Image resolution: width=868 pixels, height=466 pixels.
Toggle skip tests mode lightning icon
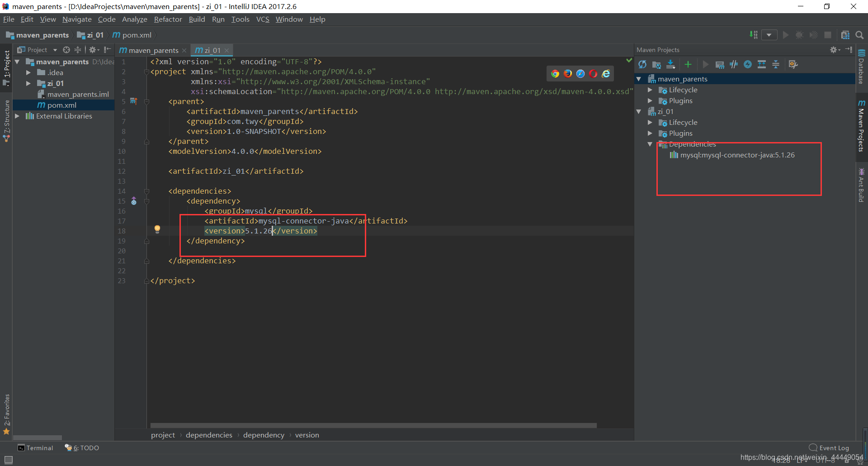pyautogui.click(x=748, y=65)
